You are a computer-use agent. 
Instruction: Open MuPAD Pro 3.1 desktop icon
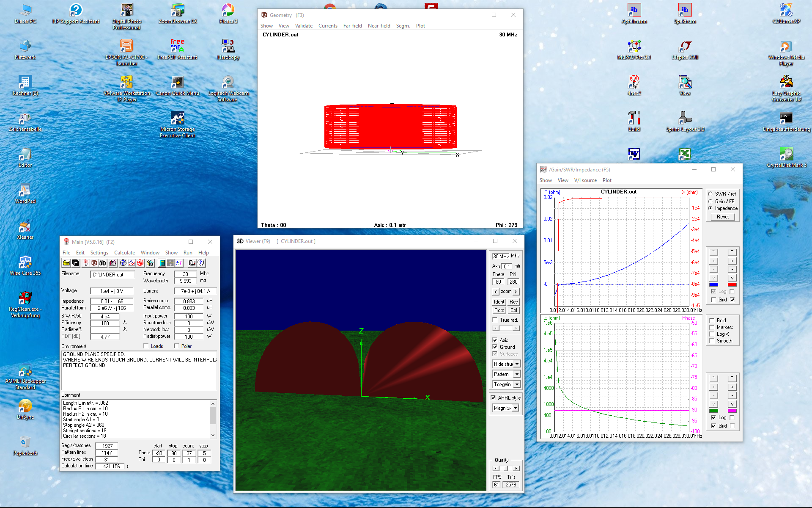[x=634, y=50]
